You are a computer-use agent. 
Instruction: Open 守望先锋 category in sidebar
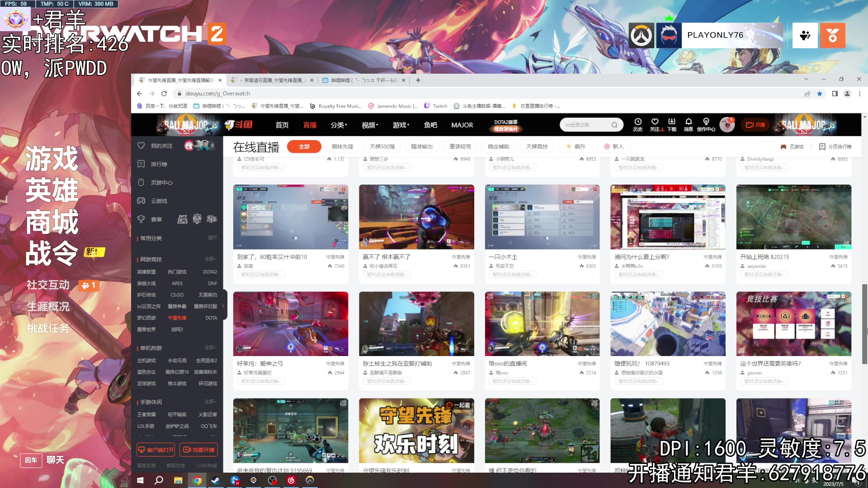(177, 318)
